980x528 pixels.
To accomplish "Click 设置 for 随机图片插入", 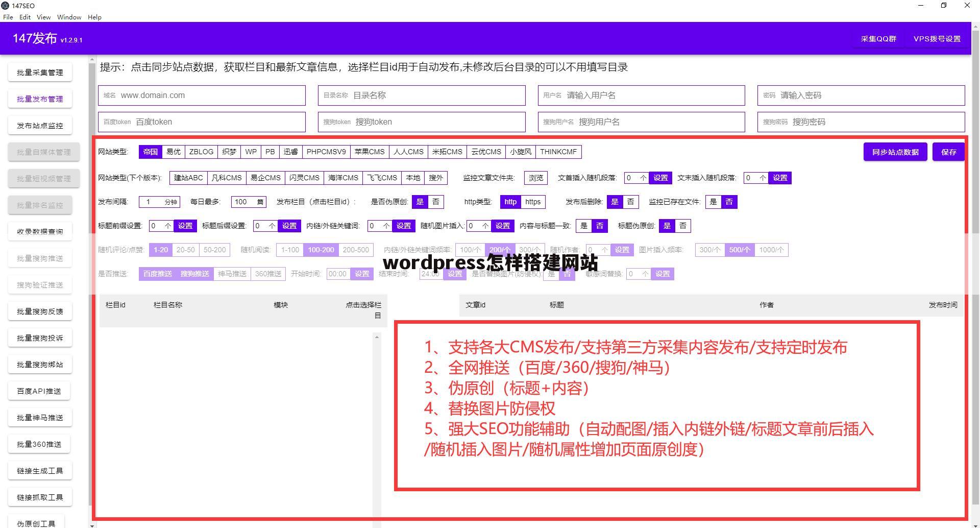I will [503, 226].
